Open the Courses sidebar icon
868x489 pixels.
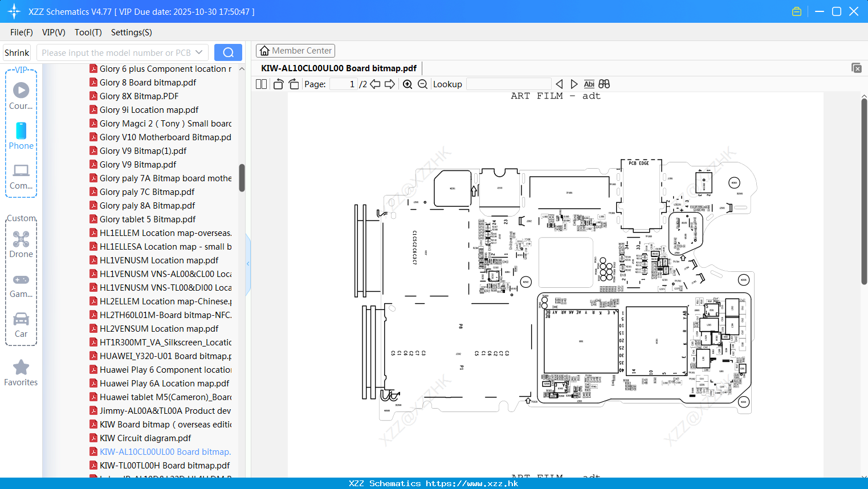point(21,96)
